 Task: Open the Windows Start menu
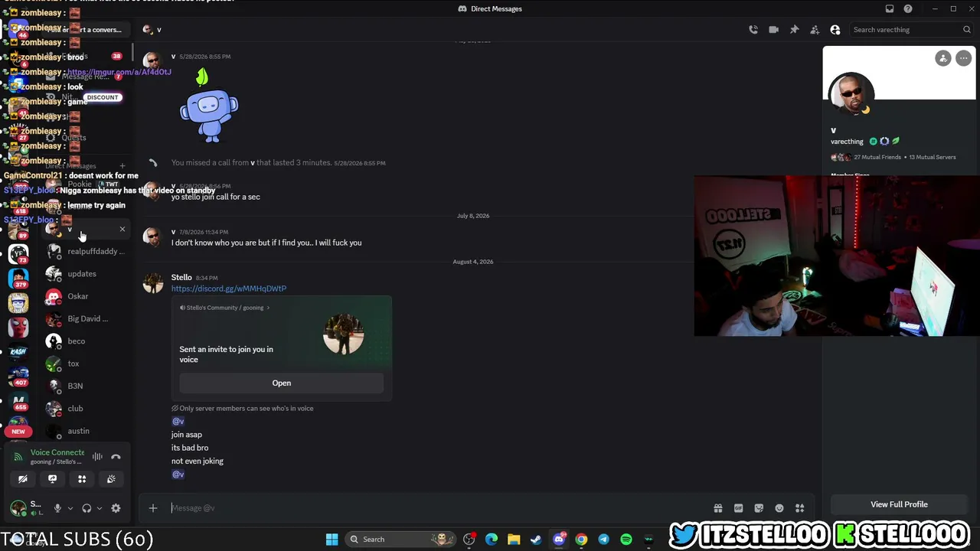pyautogui.click(x=332, y=540)
